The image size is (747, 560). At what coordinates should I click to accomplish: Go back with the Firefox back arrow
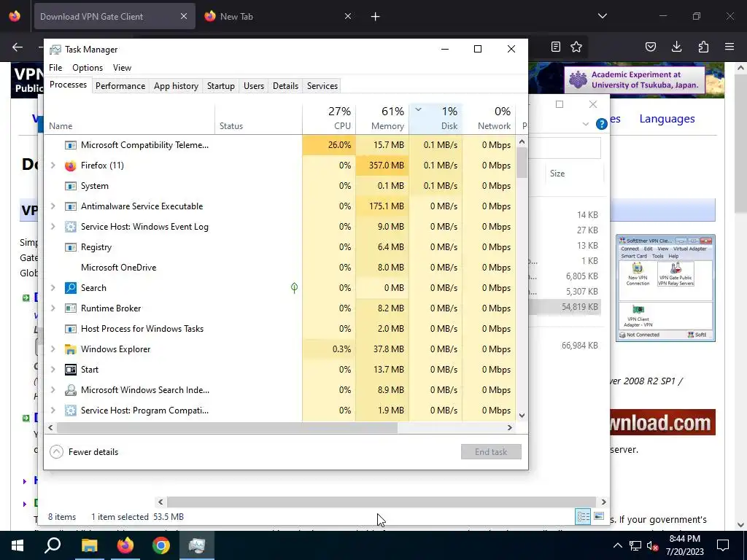[x=18, y=47]
